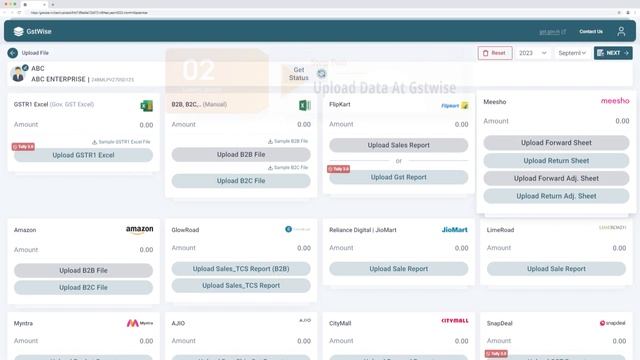Open the user profile icon
Image resolution: width=640 pixels, height=360 pixels.
coord(621,31)
